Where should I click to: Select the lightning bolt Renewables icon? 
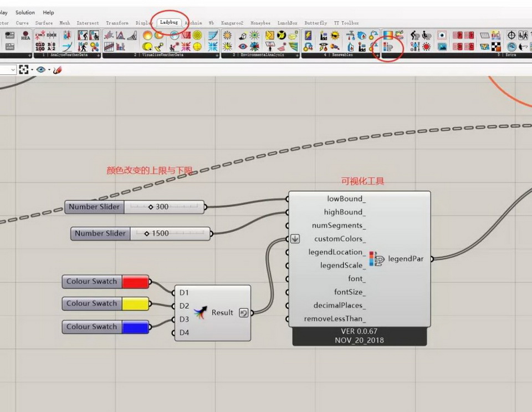point(308,35)
